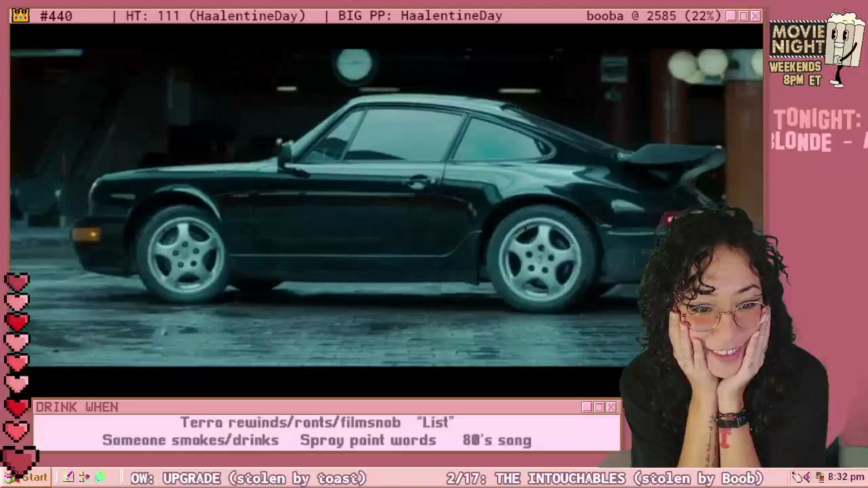868x488 pixels.
Task: Click the 2/17: THE INTOUCHABLES taskbar entry
Action: [x=604, y=478]
